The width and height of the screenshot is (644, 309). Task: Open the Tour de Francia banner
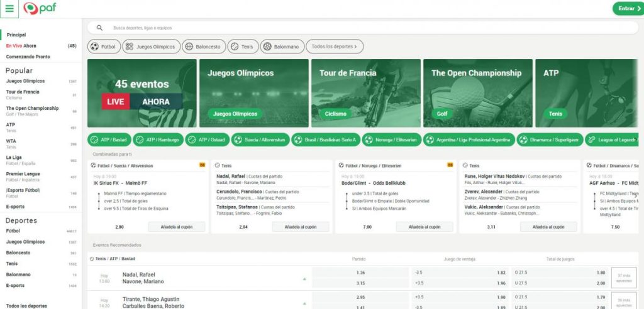(365, 93)
